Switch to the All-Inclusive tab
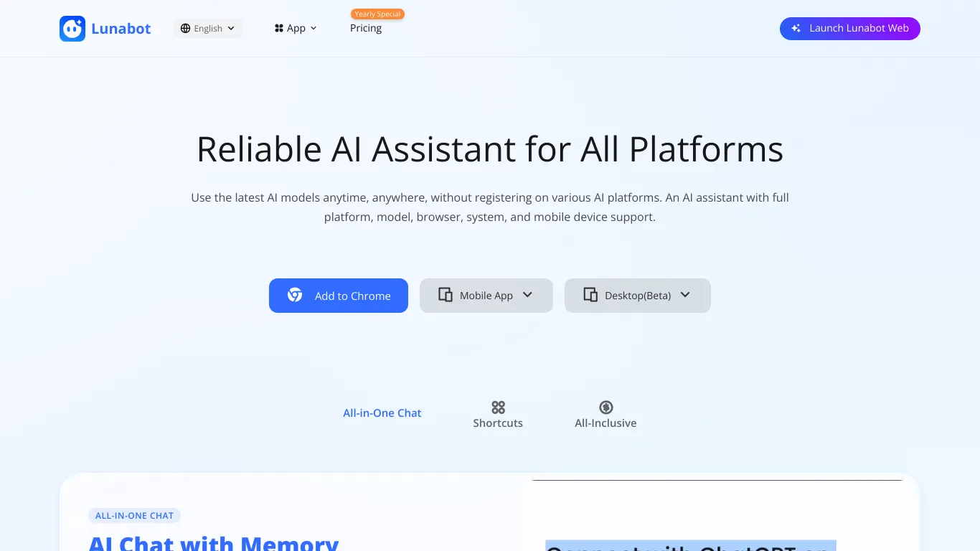This screenshot has width=980, height=551. (606, 415)
